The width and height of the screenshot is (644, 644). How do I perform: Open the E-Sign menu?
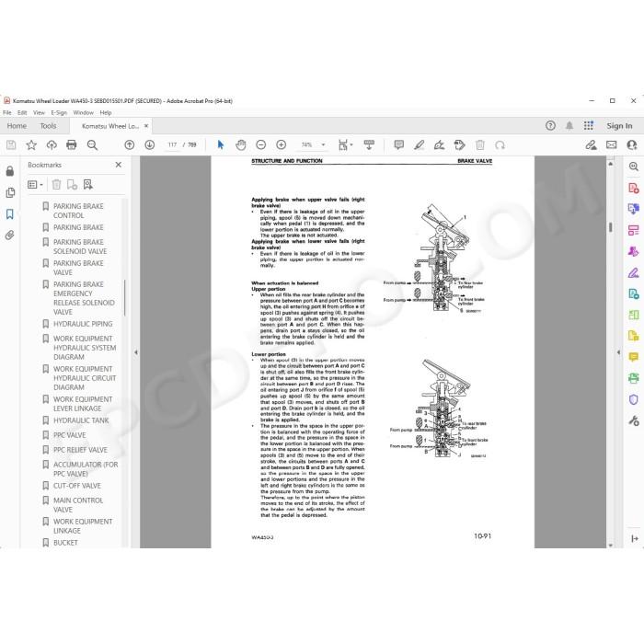[59, 112]
